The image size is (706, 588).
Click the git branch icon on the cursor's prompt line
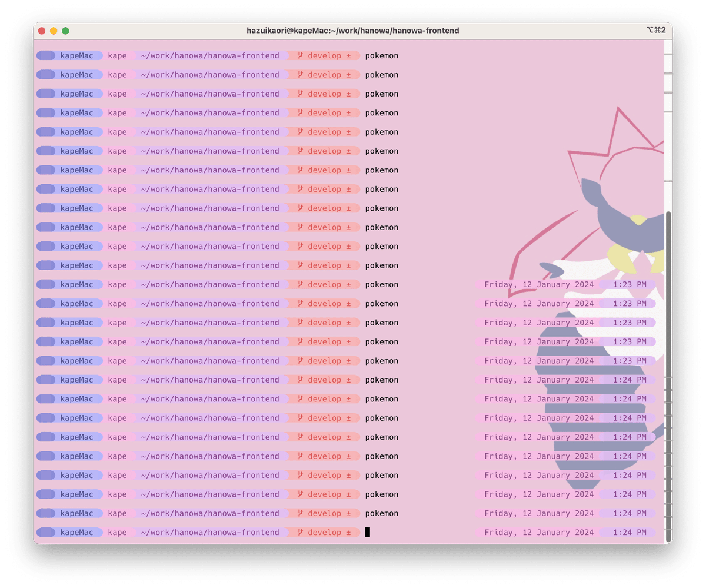[x=300, y=533]
